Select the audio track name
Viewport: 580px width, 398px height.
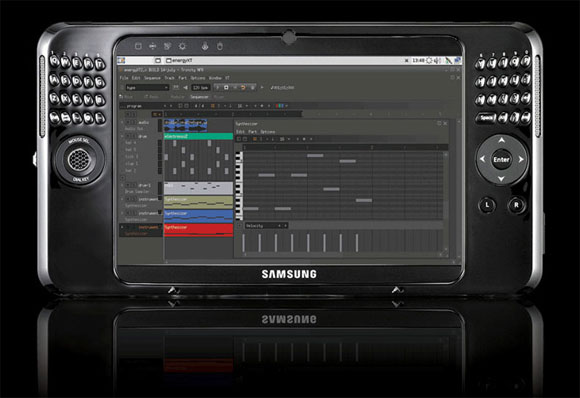144,122
